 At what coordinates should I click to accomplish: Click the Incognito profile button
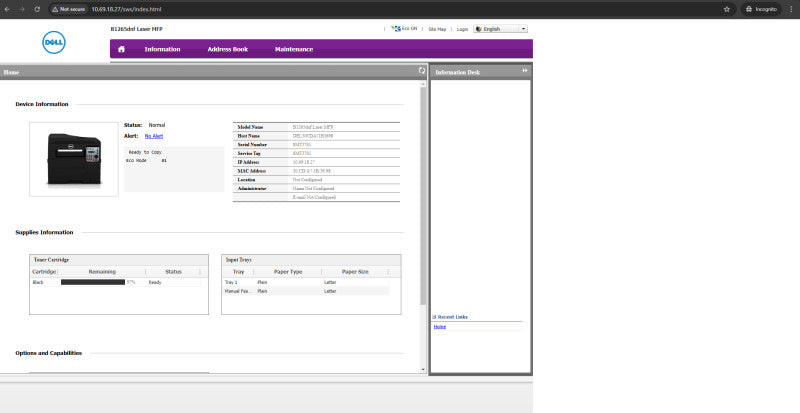[761, 9]
